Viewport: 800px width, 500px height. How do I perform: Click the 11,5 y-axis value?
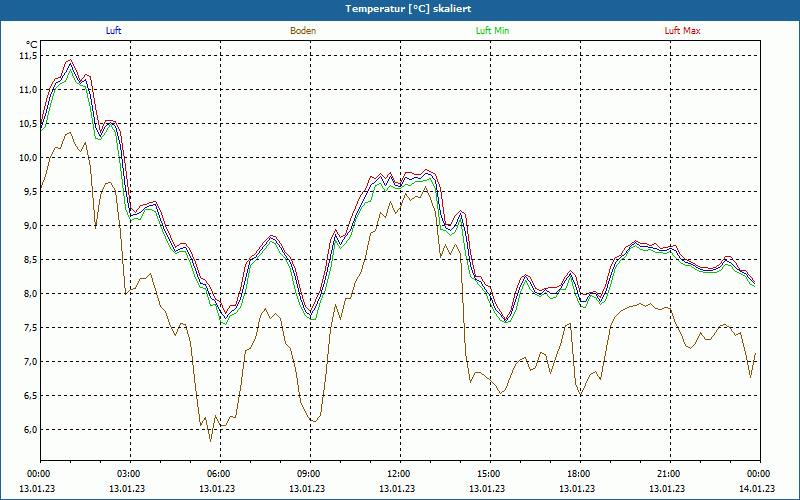[x=28, y=56]
